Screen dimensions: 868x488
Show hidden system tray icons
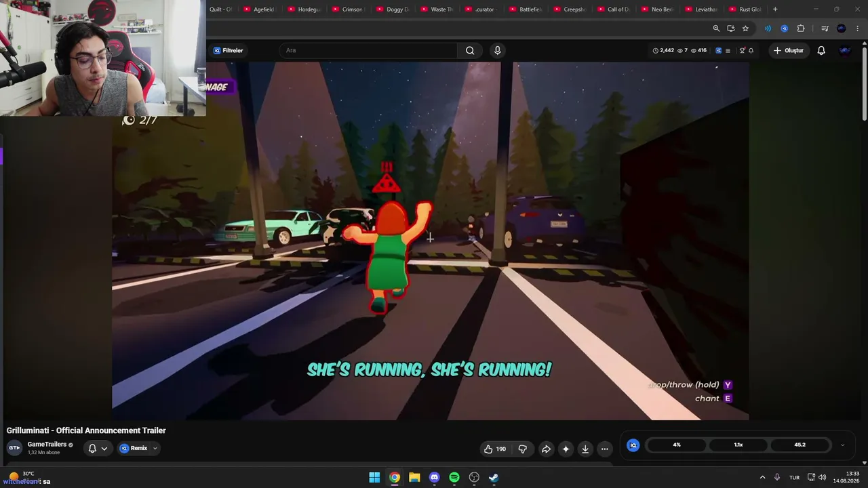[x=762, y=477]
